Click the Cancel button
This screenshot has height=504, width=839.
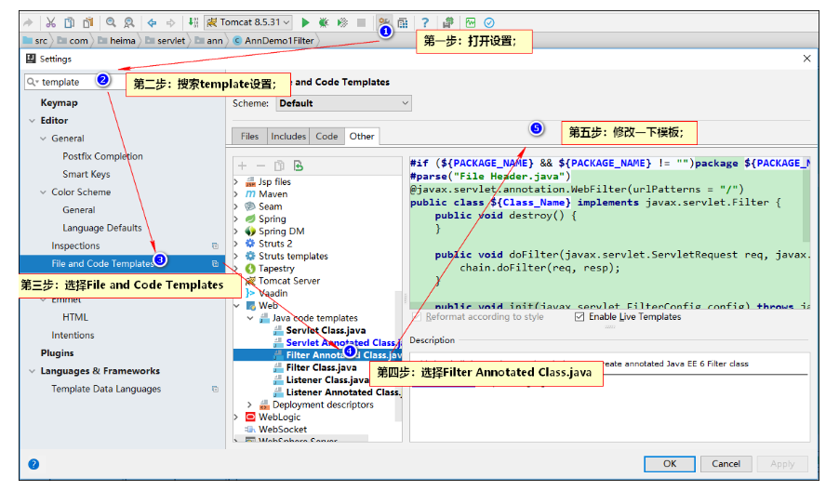point(726,464)
